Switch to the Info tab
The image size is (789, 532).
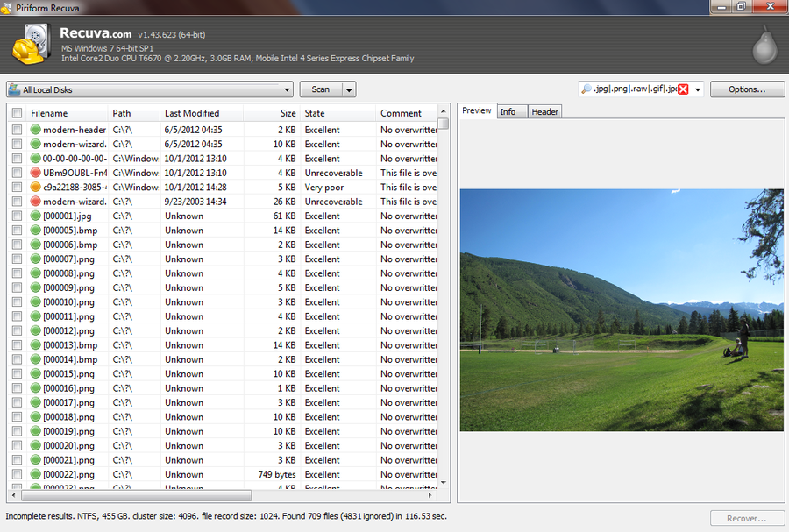click(x=508, y=111)
